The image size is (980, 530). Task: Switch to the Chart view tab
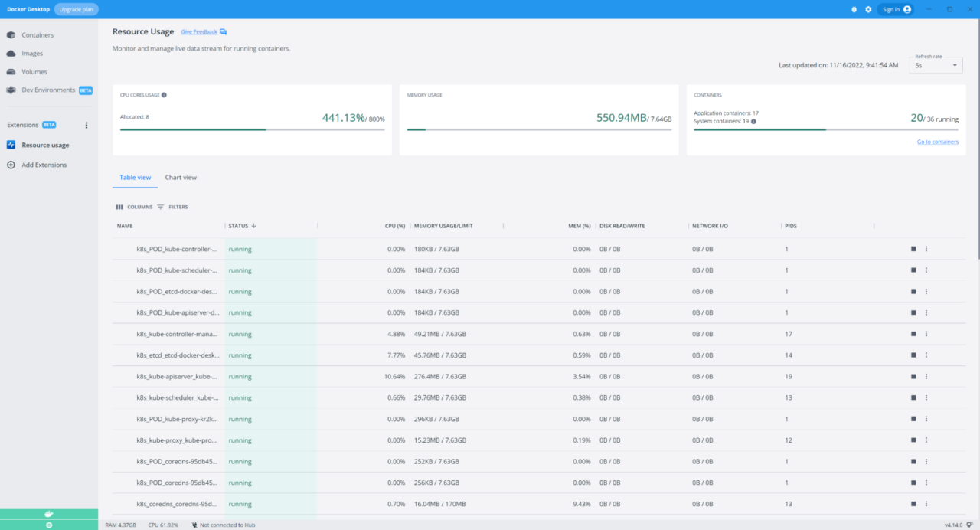181,177
